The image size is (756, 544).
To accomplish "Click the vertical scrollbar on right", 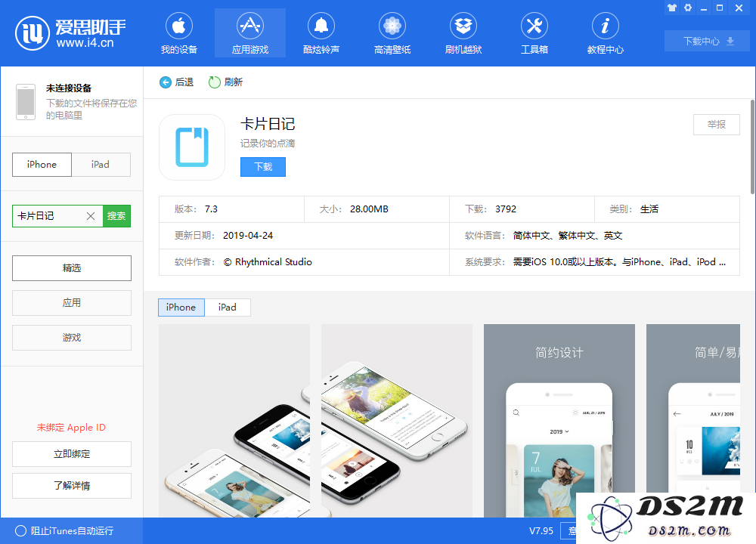I will coord(752,147).
